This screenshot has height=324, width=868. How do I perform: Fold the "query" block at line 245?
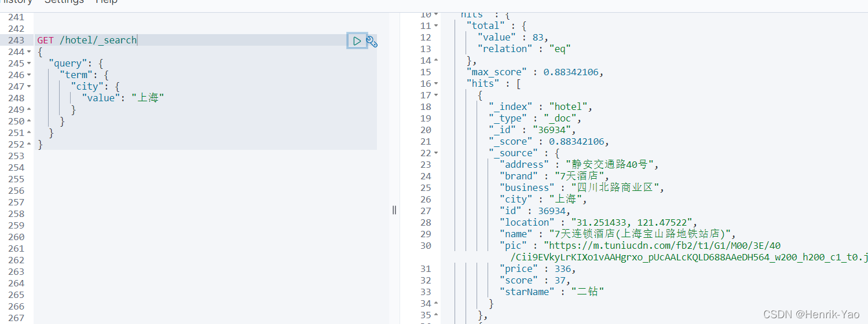30,64
